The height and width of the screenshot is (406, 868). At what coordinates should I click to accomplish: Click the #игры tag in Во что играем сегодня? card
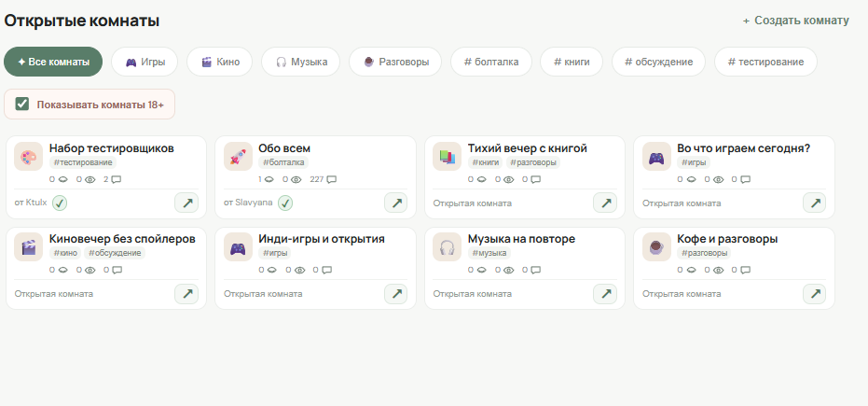(x=694, y=162)
